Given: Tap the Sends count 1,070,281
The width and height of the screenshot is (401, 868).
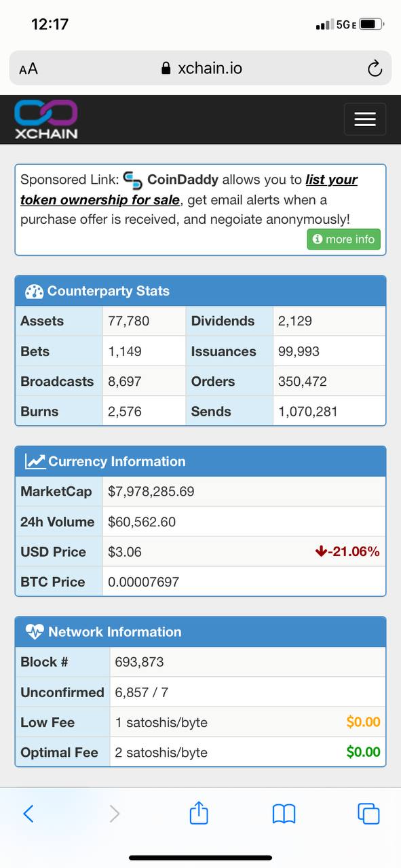Looking at the screenshot, I should pos(307,411).
